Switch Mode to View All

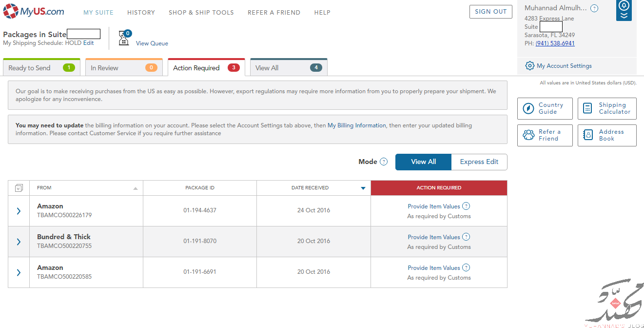[423, 162]
